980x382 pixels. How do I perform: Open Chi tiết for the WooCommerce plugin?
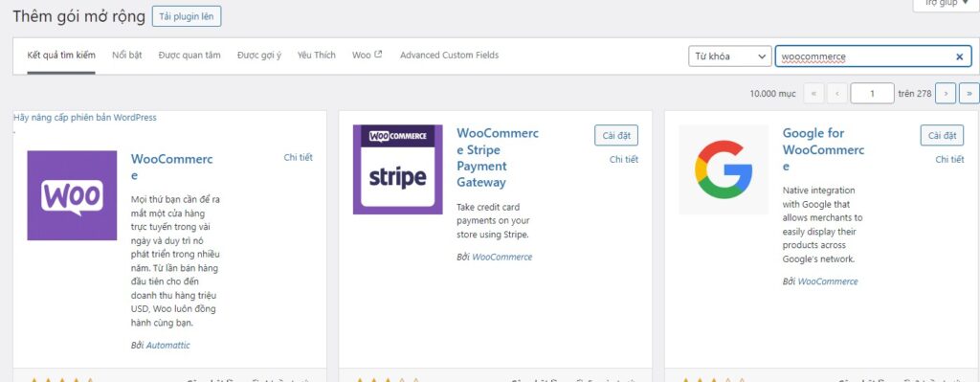coord(299,158)
